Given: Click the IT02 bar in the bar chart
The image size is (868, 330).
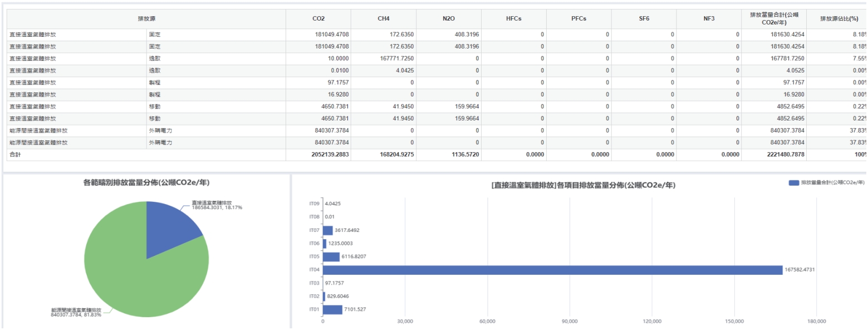Looking at the screenshot, I should tap(325, 296).
